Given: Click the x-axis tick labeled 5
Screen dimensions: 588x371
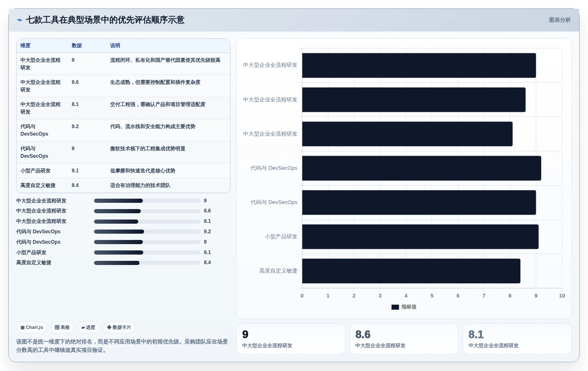Looking at the screenshot, I should pyautogui.click(x=432, y=295).
